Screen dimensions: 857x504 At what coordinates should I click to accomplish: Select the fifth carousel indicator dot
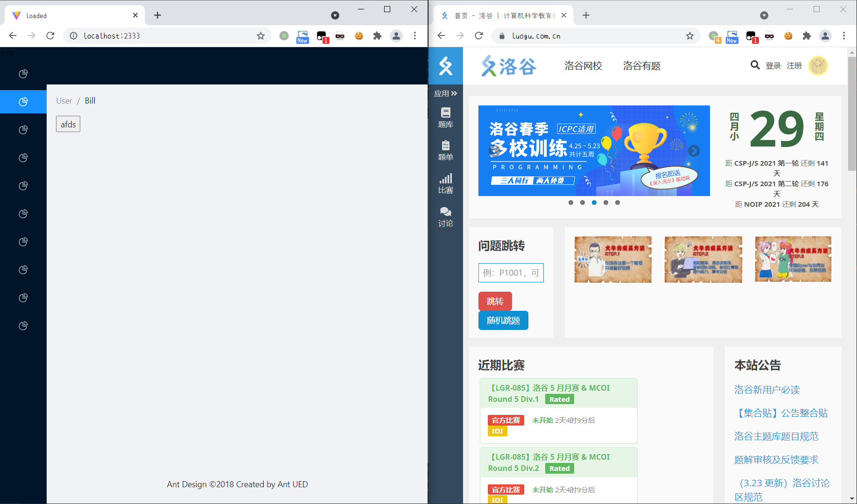[x=618, y=203]
